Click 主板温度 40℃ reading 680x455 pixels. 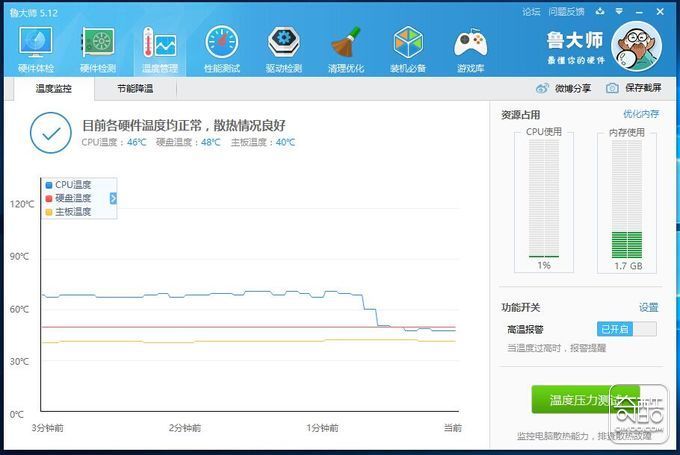pos(263,142)
